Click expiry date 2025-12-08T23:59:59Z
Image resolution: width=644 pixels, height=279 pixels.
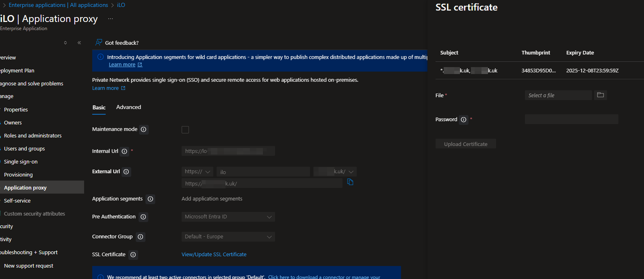click(x=592, y=71)
